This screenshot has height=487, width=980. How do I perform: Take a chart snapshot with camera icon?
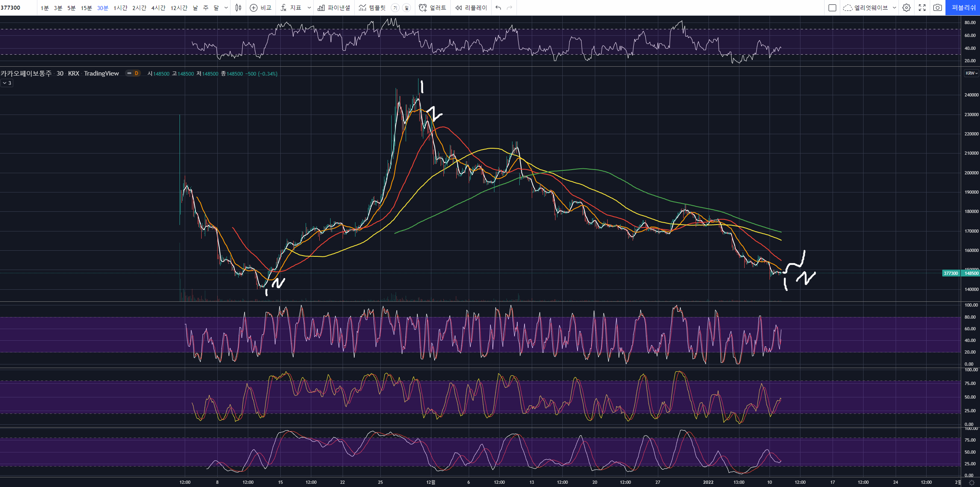[x=937, y=8]
